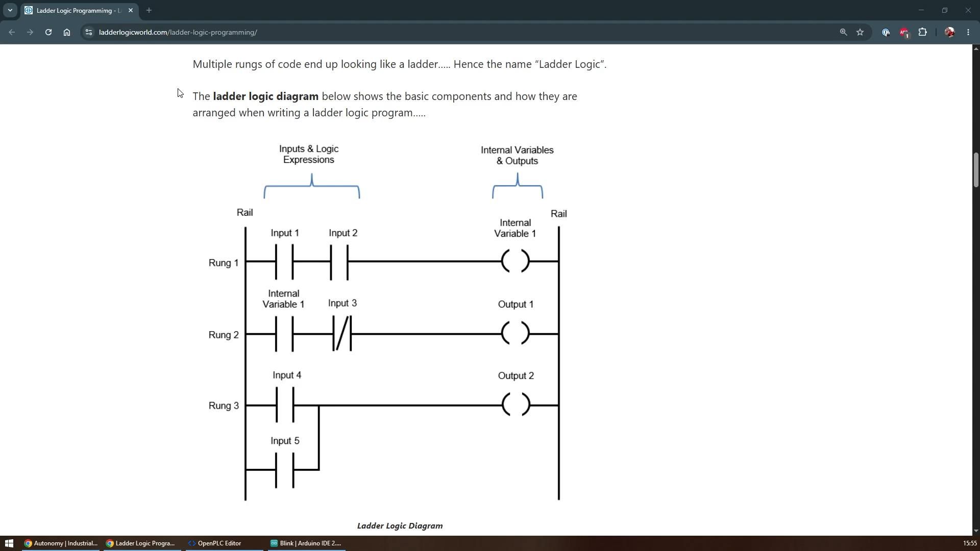Go forward to the next page
The width and height of the screenshot is (980, 551).
tap(30, 32)
